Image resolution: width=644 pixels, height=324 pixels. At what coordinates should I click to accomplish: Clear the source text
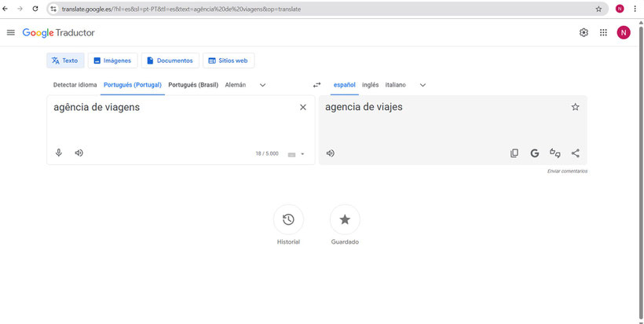(303, 107)
